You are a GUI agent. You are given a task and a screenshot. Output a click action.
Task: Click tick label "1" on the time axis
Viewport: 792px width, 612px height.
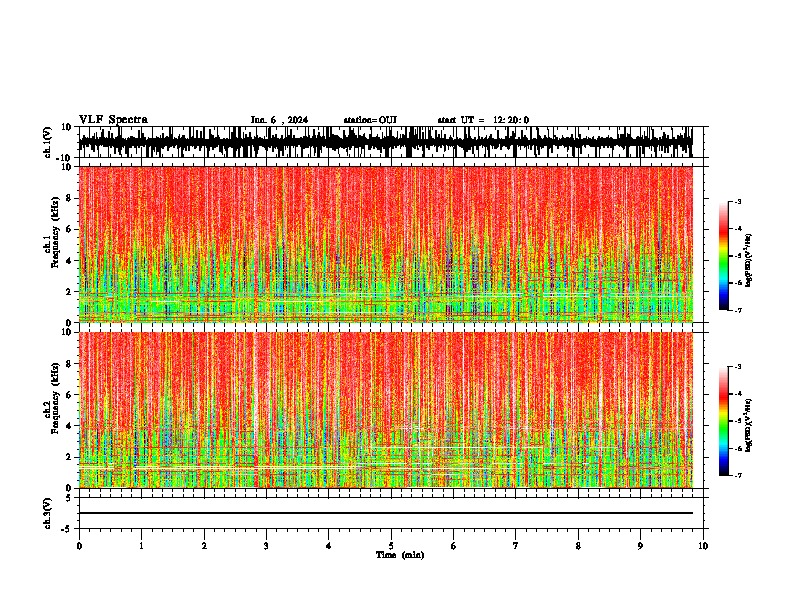pyautogui.click(x=141, y=546)
